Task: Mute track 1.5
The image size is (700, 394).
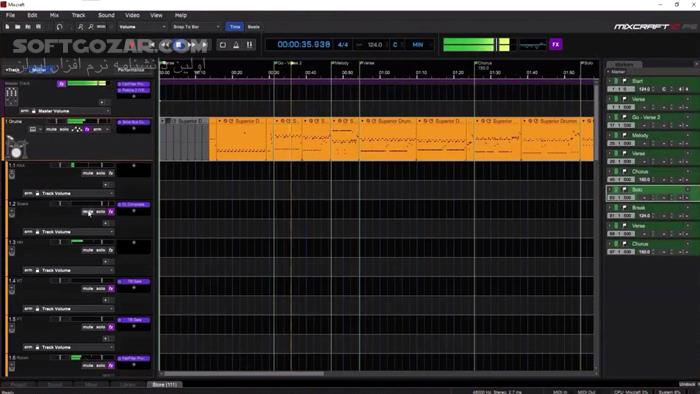Action: coord(88,327)
